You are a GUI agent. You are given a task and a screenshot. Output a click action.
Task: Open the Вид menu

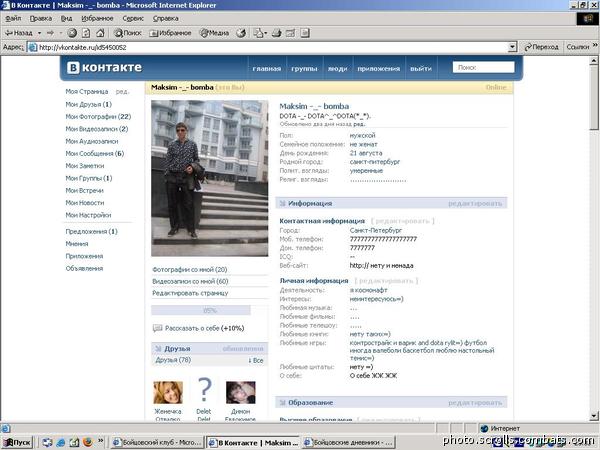pyautogui.click(x=67, y=18)
